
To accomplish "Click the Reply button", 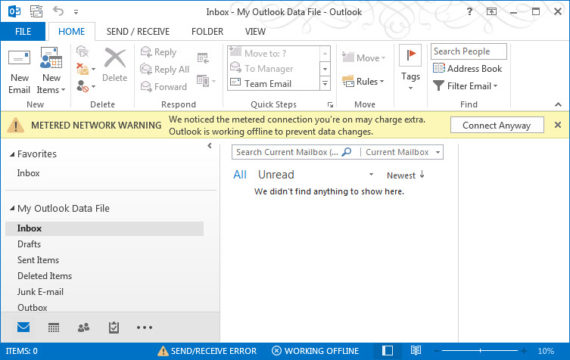I will tap(158, 52).
